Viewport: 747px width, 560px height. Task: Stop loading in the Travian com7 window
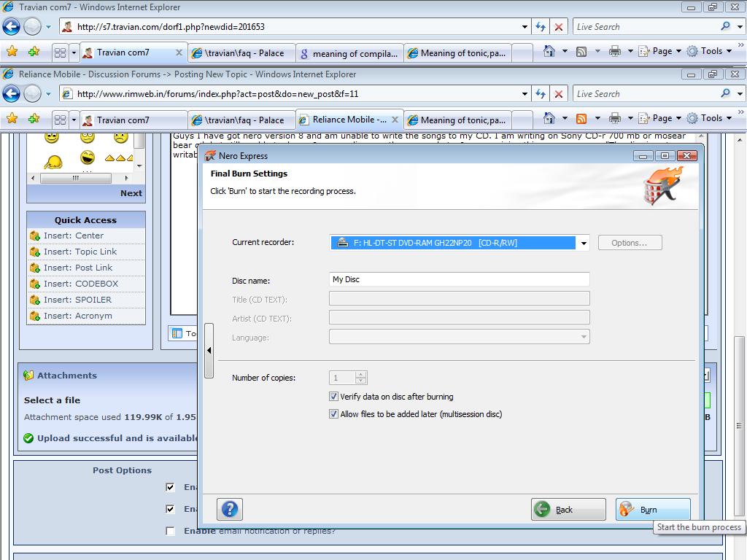coord(558,27)
